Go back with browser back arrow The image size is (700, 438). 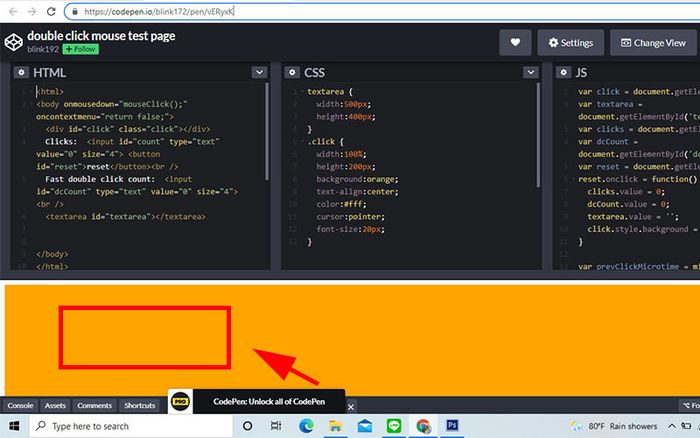13,12
